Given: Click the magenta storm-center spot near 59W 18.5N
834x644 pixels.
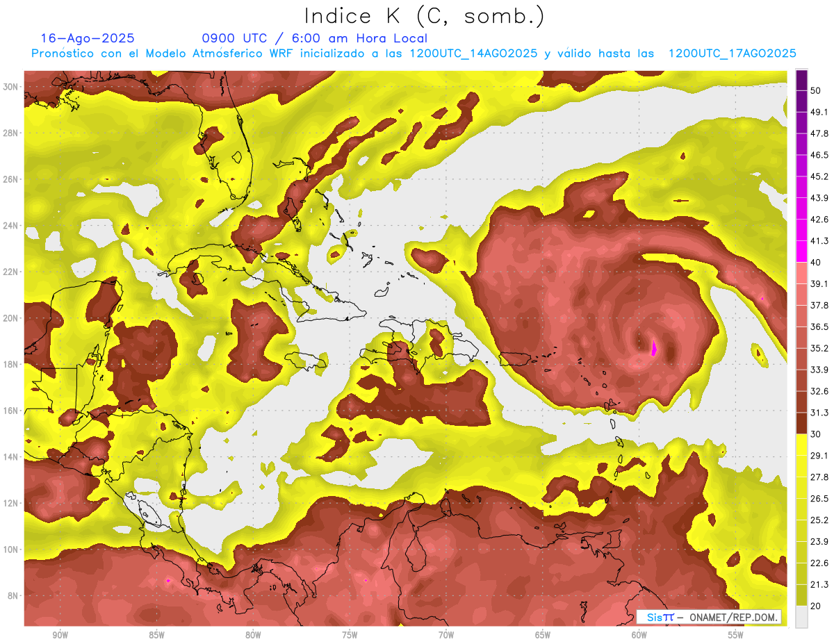Looking at the screenshot, I should pos(653,347).
